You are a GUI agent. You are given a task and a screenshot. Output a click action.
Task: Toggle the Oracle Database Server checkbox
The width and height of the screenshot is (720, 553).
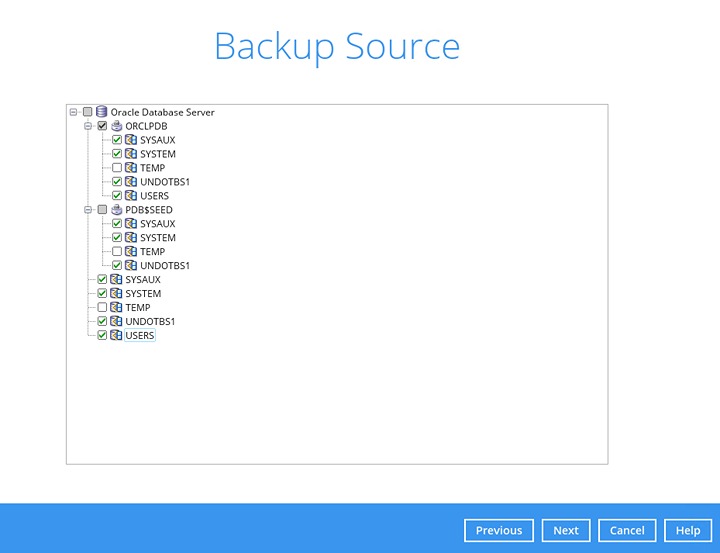pyautogui.click(x=88, y=112)
